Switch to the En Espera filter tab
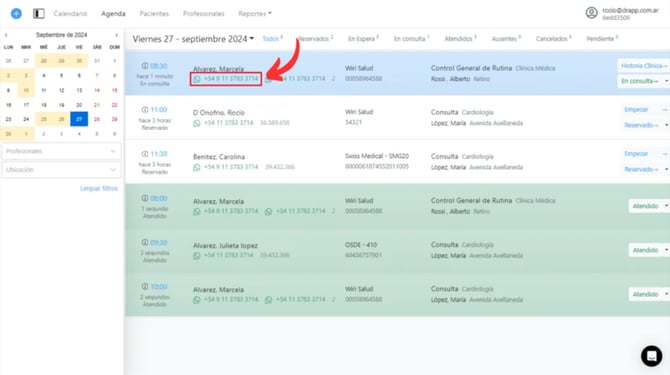 click(363, 38)
